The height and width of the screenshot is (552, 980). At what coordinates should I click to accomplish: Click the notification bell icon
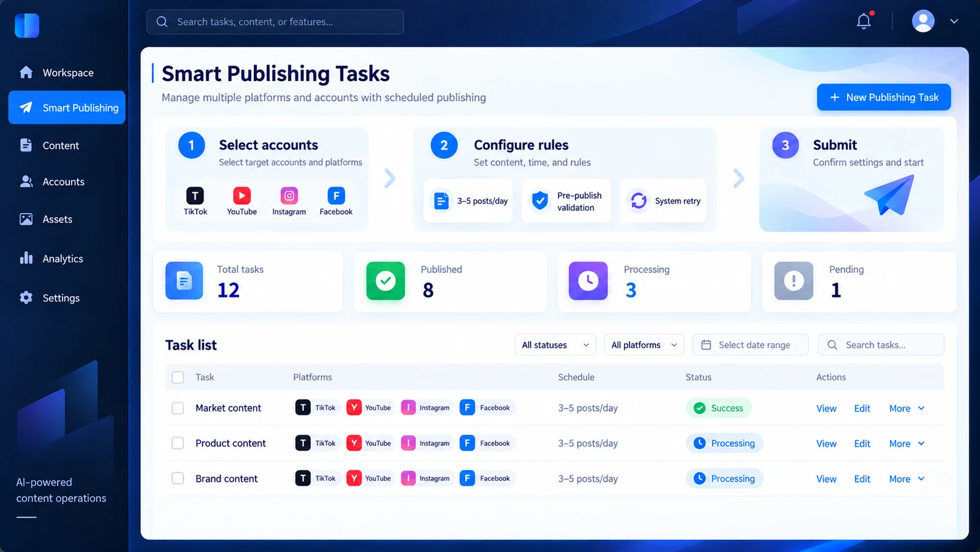pyautogui.click(x=864, y=21)
